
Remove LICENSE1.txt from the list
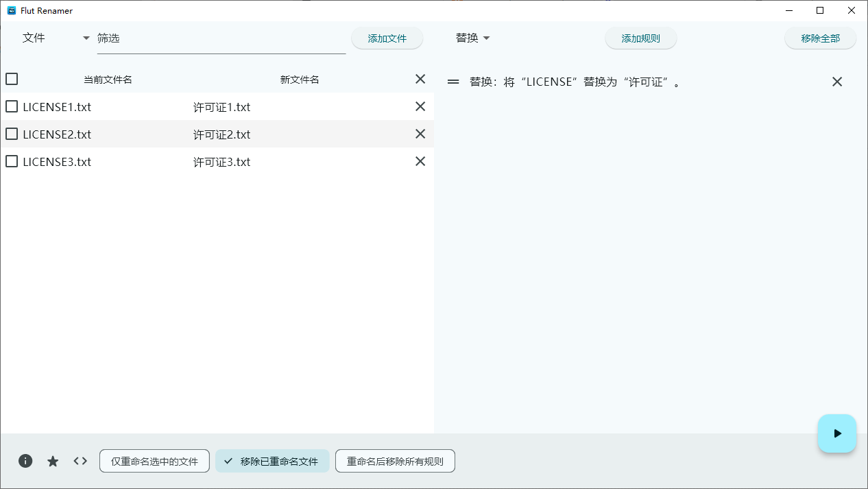point(420,106)
